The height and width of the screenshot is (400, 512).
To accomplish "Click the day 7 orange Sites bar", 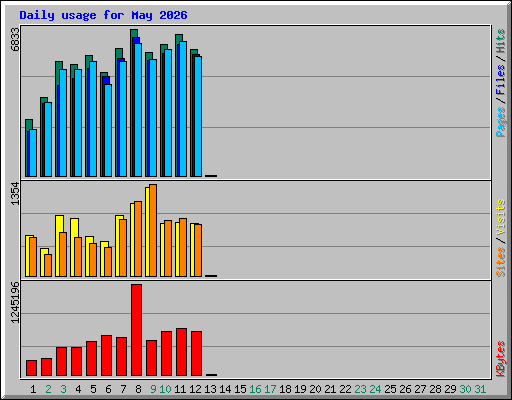I will pyautogui.click(x=123, y=248).
